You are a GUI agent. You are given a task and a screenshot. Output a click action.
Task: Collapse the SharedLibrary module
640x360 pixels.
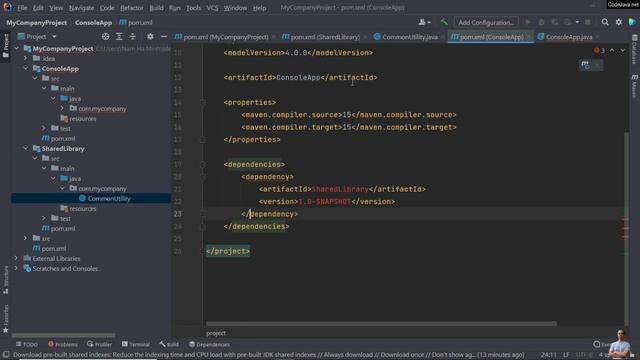[x=26, y=149]
